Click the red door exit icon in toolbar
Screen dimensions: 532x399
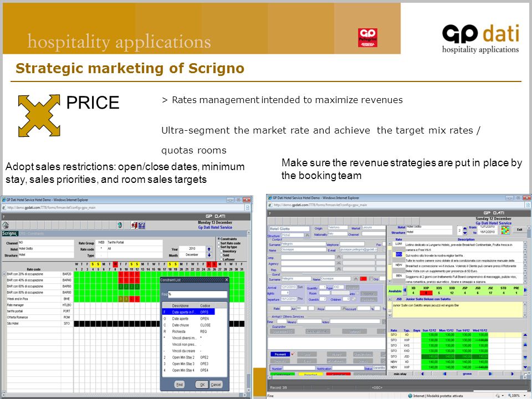[134, 226]
